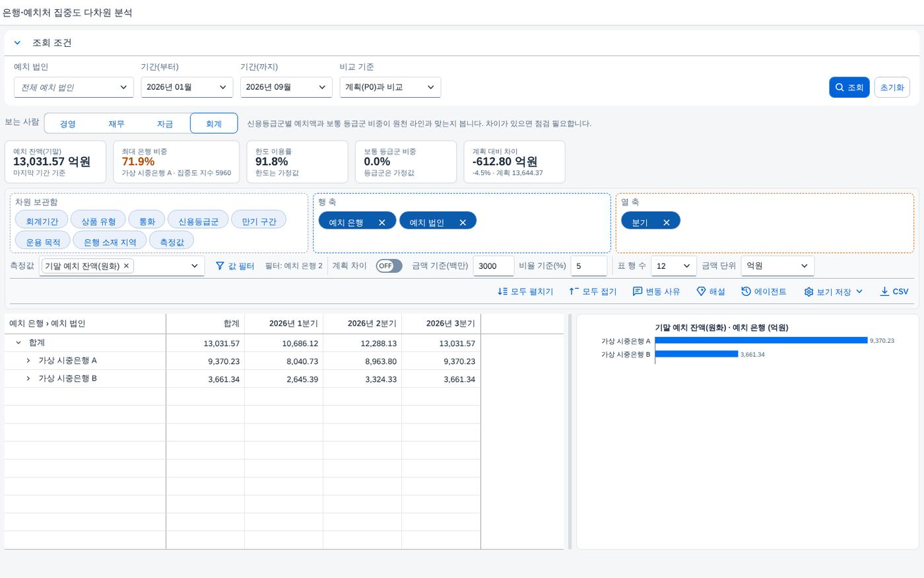
Task: Select the 회계 viewer tab
Action: coord(214,124)
